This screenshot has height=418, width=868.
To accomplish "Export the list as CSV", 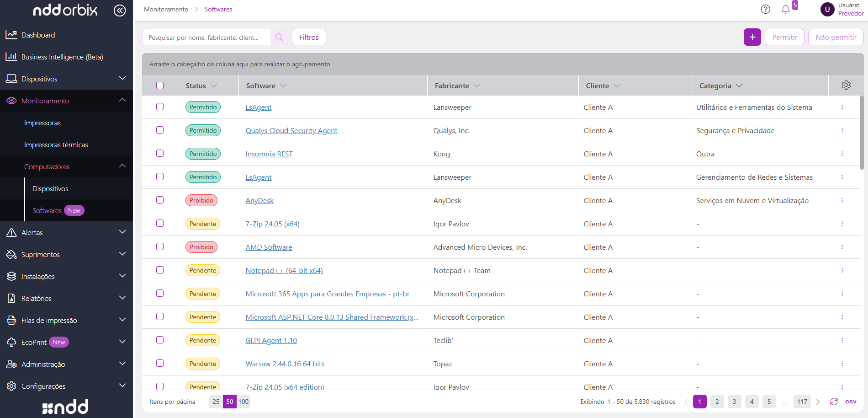I will [x=851, y=402].
